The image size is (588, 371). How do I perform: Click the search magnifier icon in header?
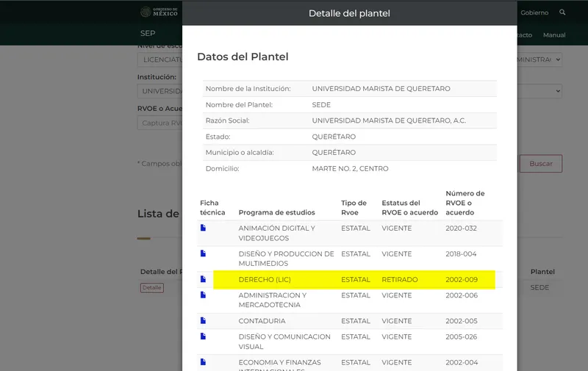pyautogui.click(x=562, y=12)
